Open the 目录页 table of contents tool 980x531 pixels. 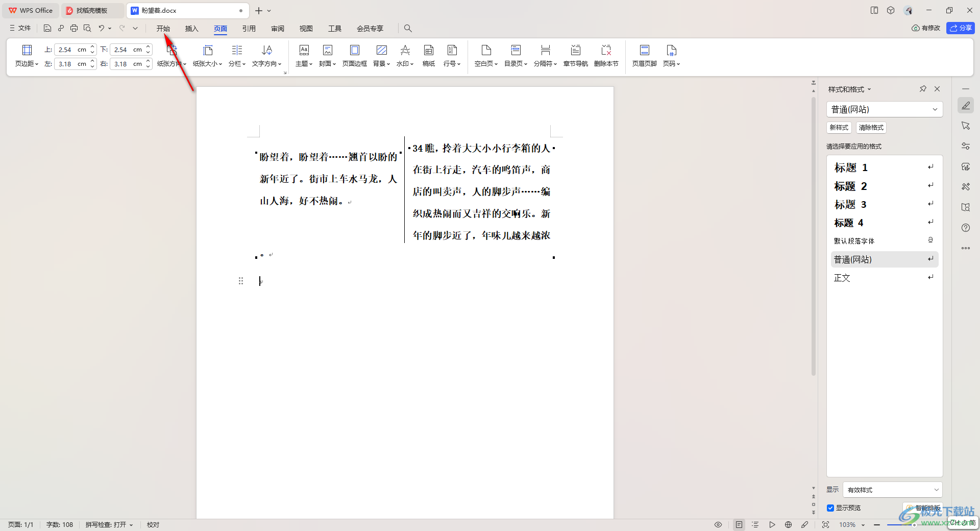(x=516, y=56)
